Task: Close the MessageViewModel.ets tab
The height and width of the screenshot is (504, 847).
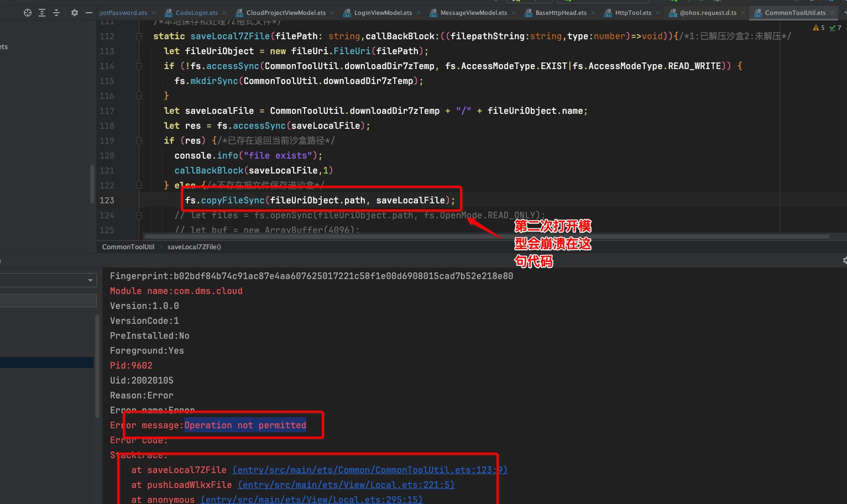Action: click(513, 13)
